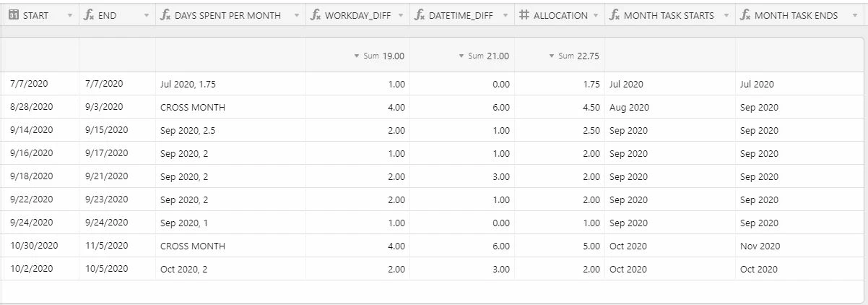Select START cell 9/14/2020
This screenshot has height=305, width=868.
(40, 130)
